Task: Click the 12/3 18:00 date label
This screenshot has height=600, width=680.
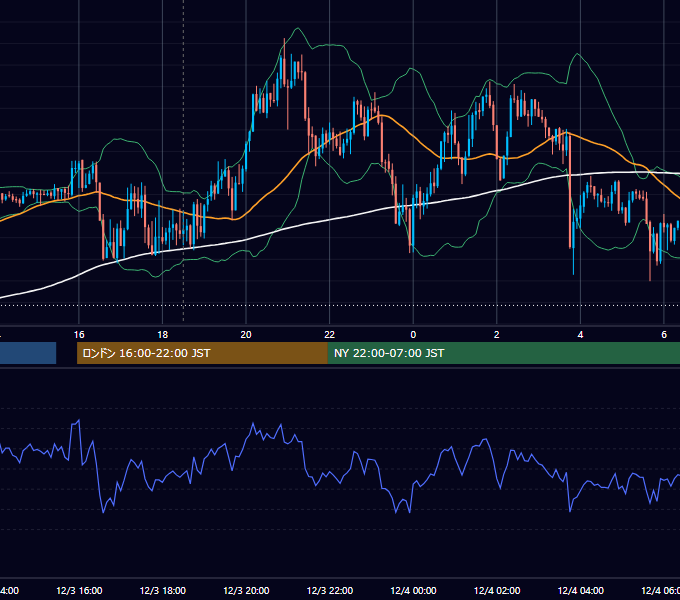Action: coord(163,591)
